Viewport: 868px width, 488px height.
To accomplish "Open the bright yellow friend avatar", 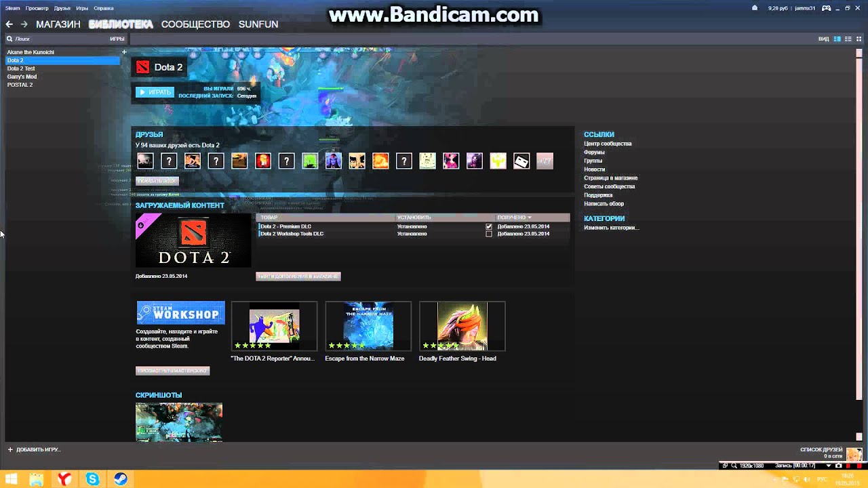I will pyautogui.click(x=498, y=161).
